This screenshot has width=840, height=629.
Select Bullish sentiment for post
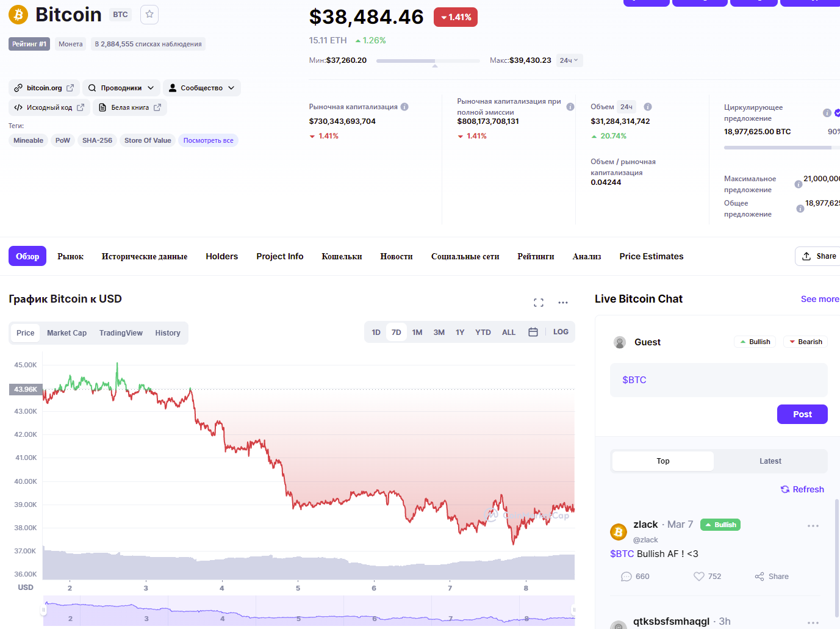click(x=755, y=342)
